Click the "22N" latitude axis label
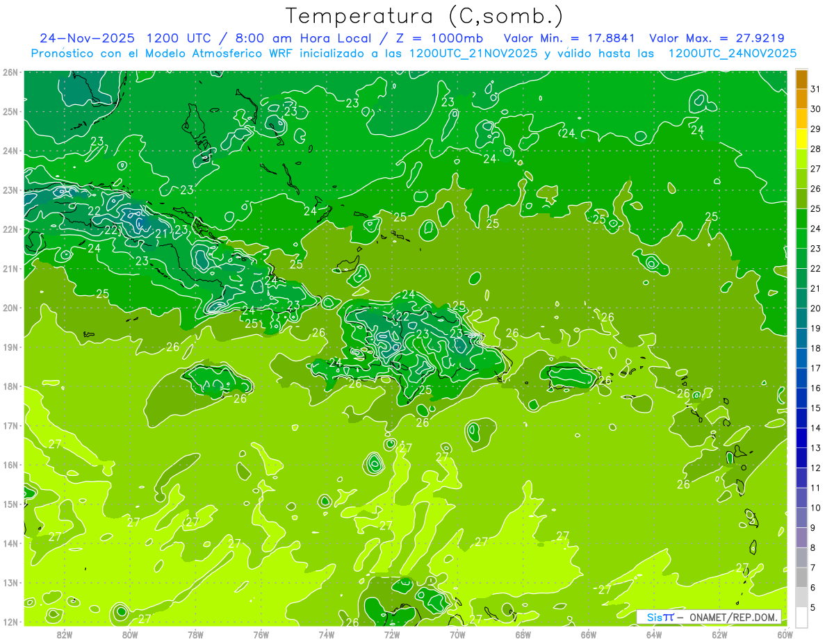The width and height of the screenshot is (834, 644). pos(10,229)
